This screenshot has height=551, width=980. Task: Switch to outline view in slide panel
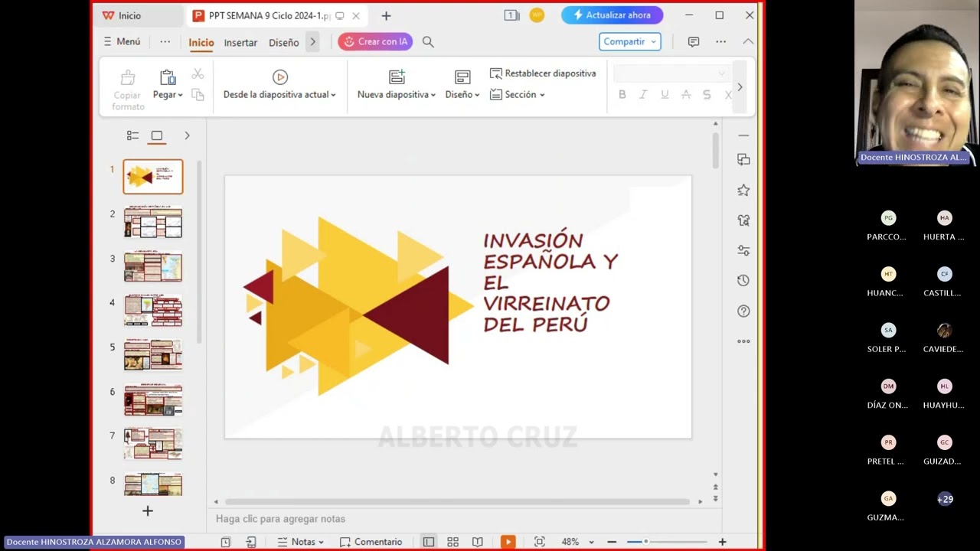(132, 135)
